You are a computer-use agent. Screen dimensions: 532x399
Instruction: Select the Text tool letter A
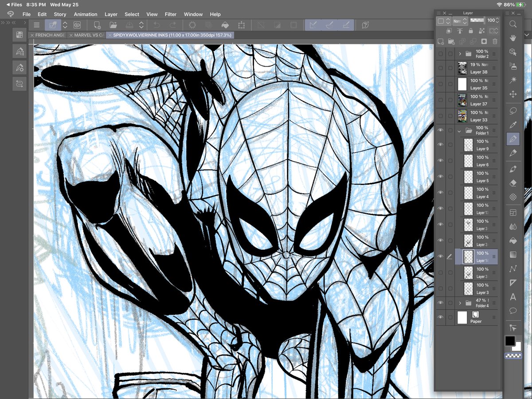click(513, 297)
